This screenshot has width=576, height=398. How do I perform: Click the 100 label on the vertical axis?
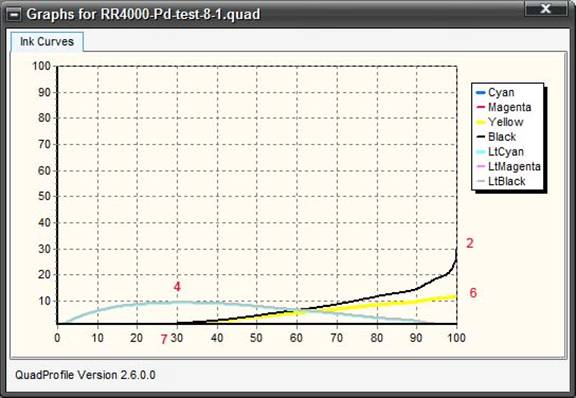point(41,66)
